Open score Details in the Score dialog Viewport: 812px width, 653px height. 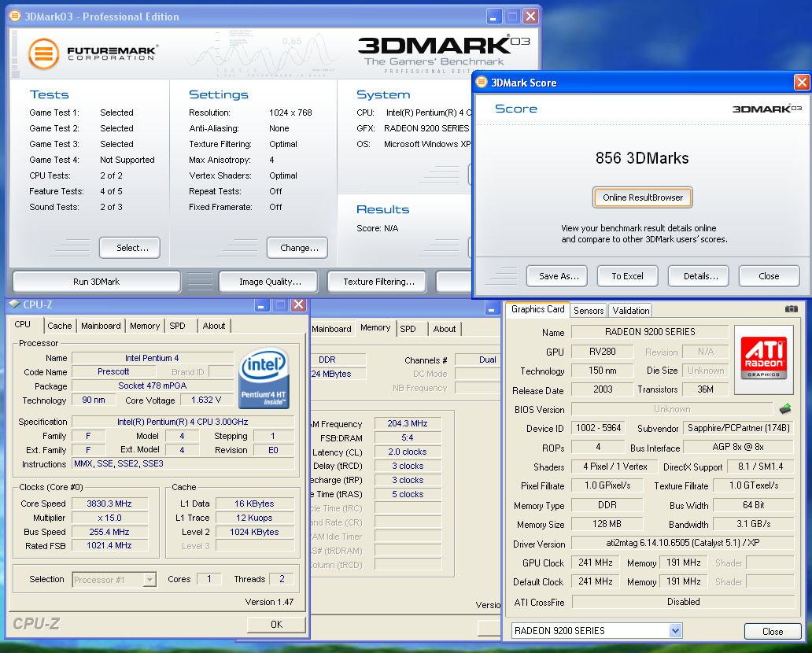point(699,276)
